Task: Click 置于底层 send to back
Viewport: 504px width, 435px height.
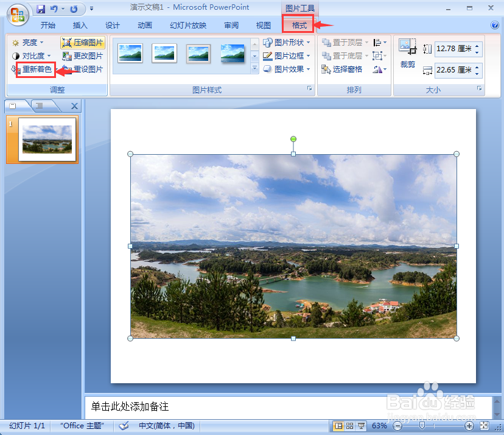Action: tap(345, 56)
